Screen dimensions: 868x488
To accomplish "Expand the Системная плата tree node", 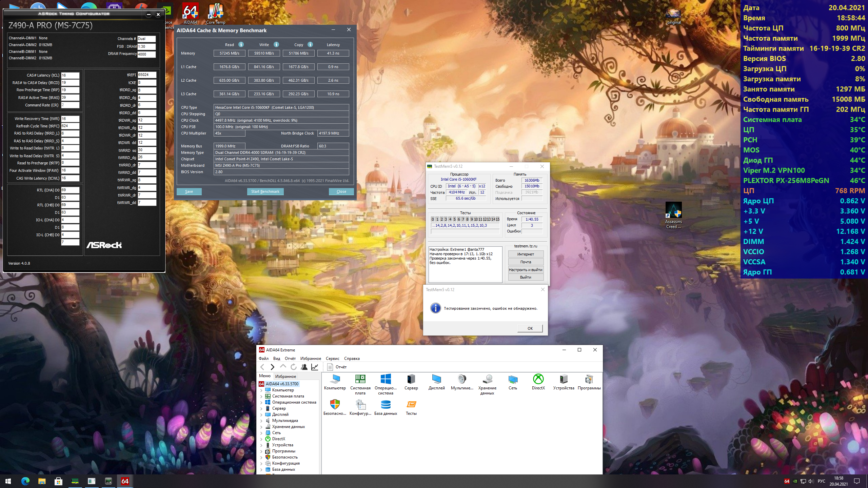I will click(x=261, y=396).
